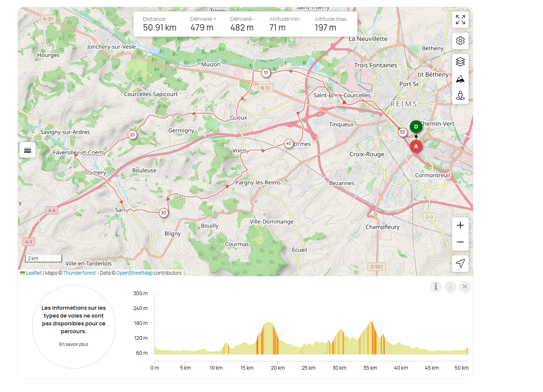Open the Leaflet attribution link
543x392 pixels.
click(33, 273)
